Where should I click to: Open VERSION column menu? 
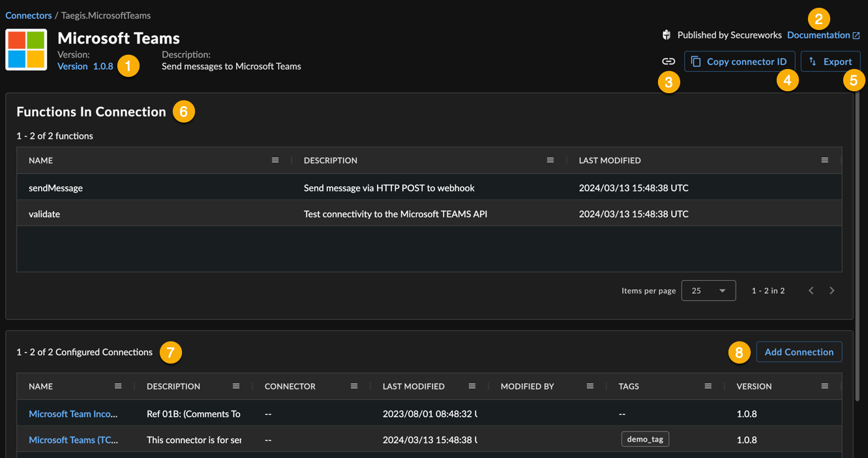coord(825,386)
